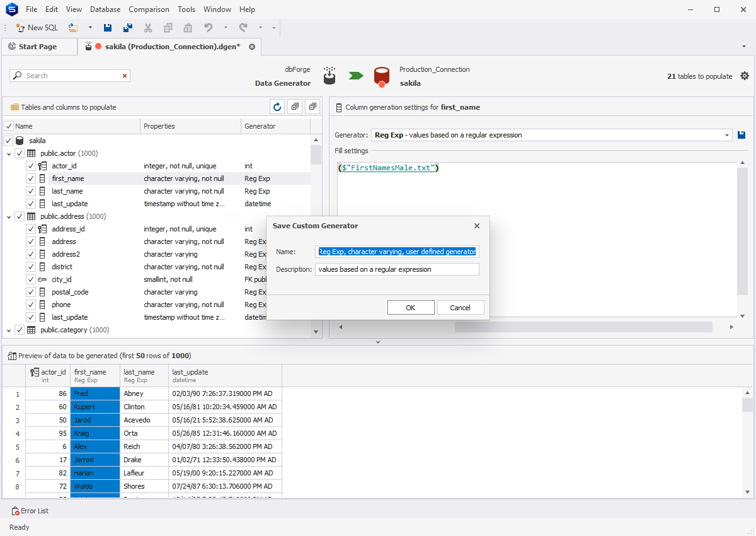Viewport: 756px width, 536px height.
Task: Click the Copy icon in toolbar
Action: click(x=168, y=28)
